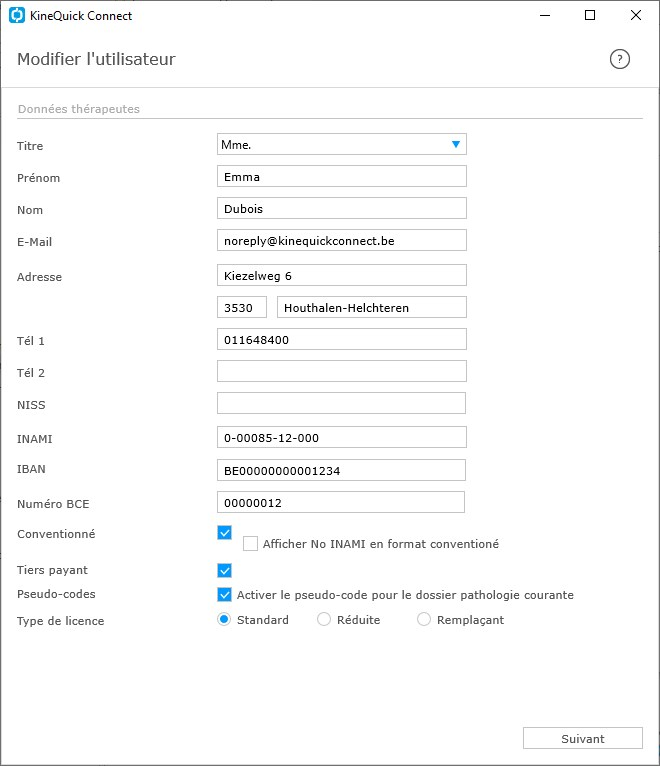Uncheck the Conventionné checkbox
The width and height of the screenshot is (660, 766).
click(225, 532)
